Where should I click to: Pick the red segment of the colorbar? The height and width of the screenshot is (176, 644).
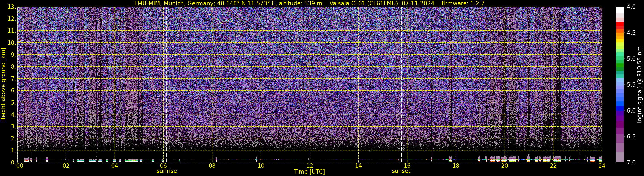point(620,25)
